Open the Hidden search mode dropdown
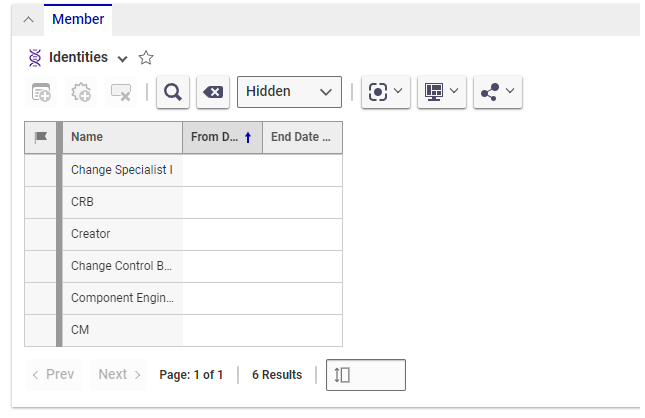 [289, 92]
